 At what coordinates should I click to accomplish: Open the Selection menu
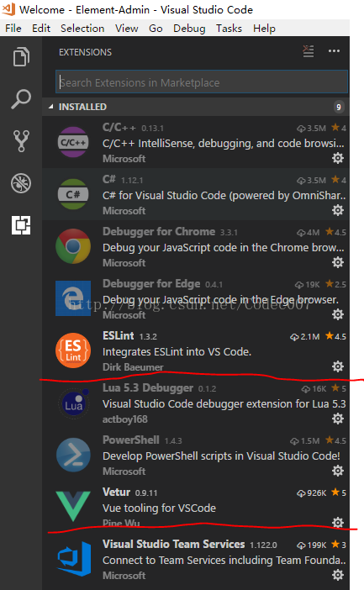pyautogui.click(x=82, y=29)
